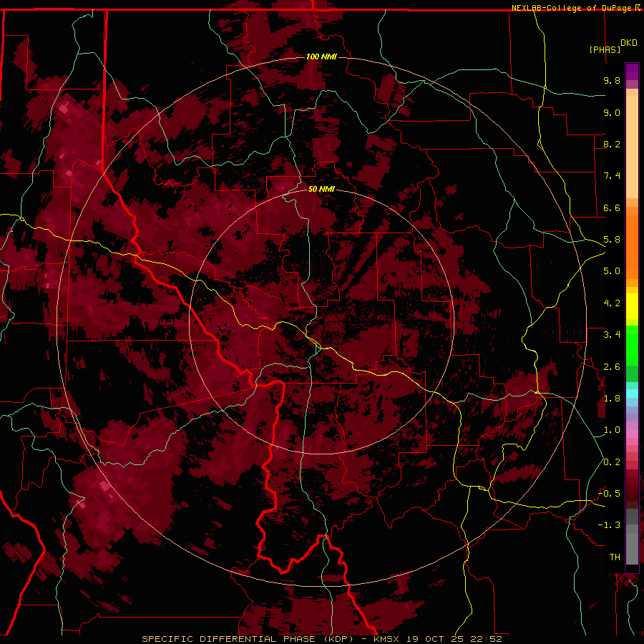Click the 3.4 legend value
The height and width of the screenshot is (644, 644).
(x=612, y=335)
